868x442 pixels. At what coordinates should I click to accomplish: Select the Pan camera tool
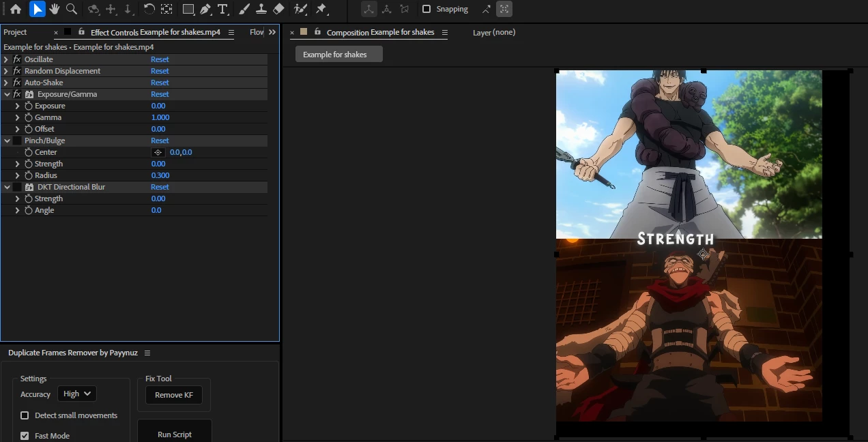point(111,10)
